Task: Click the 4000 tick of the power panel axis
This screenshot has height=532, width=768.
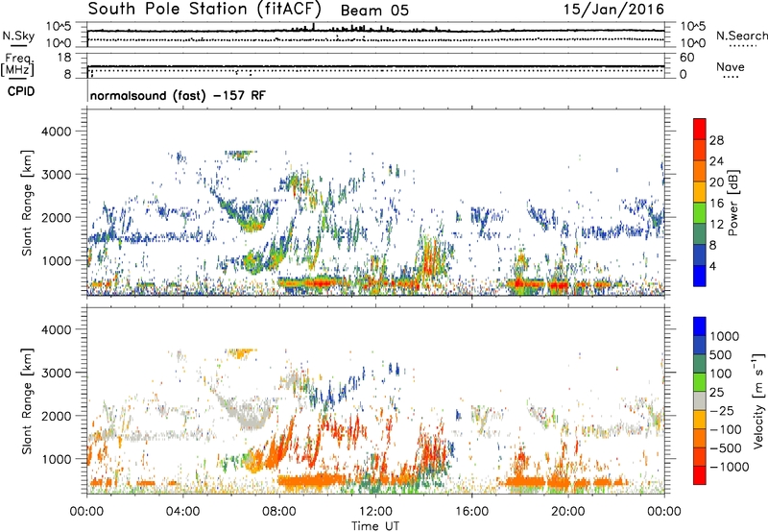Action: (x=56, y=132)
